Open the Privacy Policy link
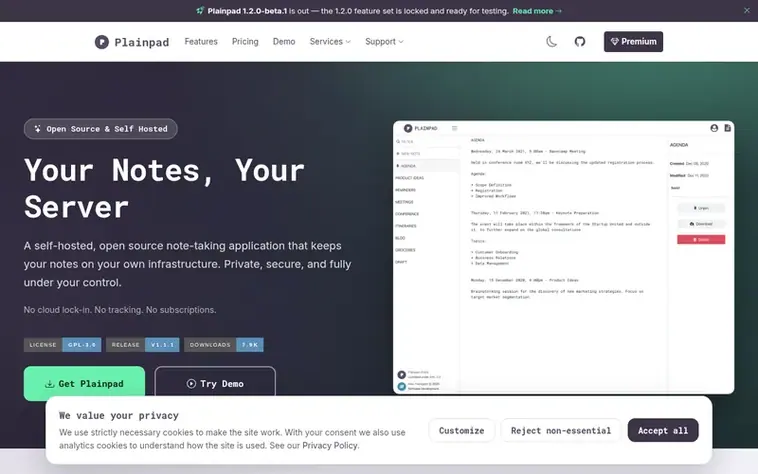 [x=330, y=445]
